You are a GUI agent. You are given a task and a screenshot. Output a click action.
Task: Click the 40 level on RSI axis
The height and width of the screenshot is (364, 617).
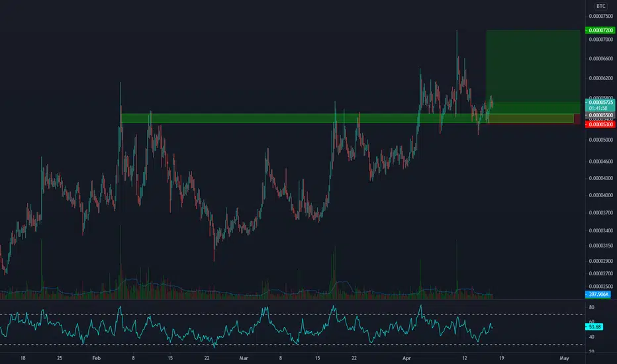(591, 338)
